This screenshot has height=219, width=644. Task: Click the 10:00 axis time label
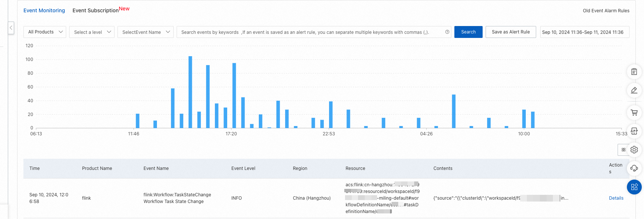coord(524,134)
